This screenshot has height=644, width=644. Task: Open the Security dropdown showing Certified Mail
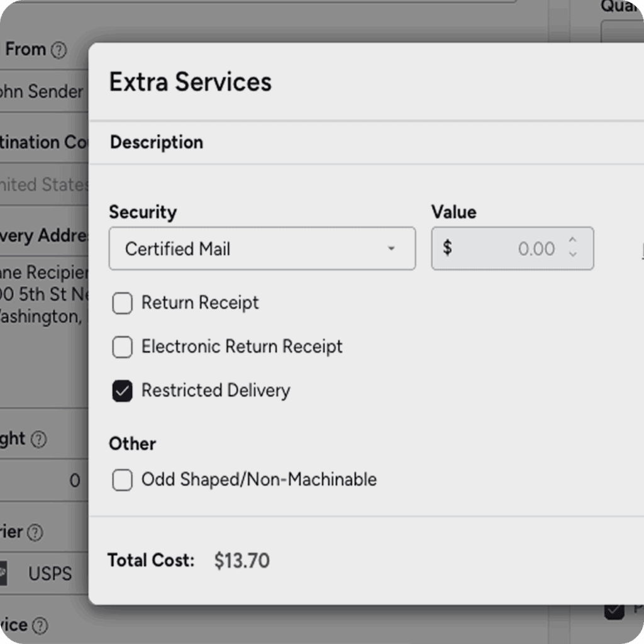pyautogui.click(x=262, y=249)
